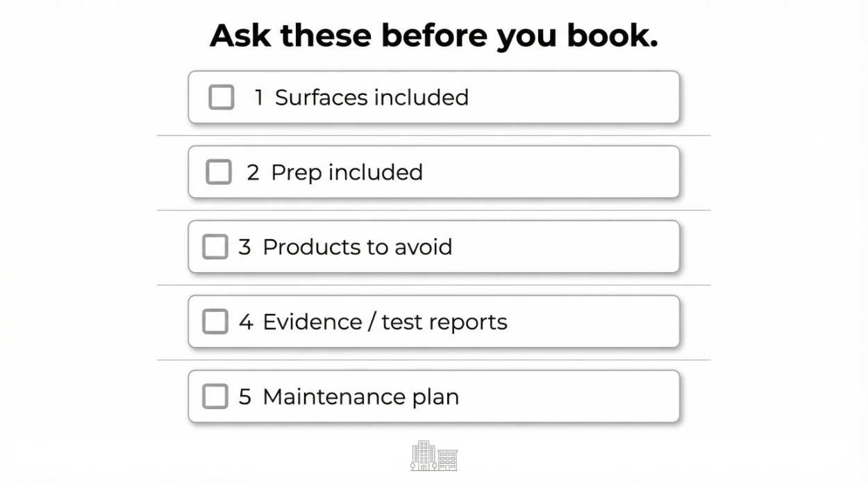Click the number 3 beside Products to avoid
This screenshot has width=868, height=484.
[244, 247]
